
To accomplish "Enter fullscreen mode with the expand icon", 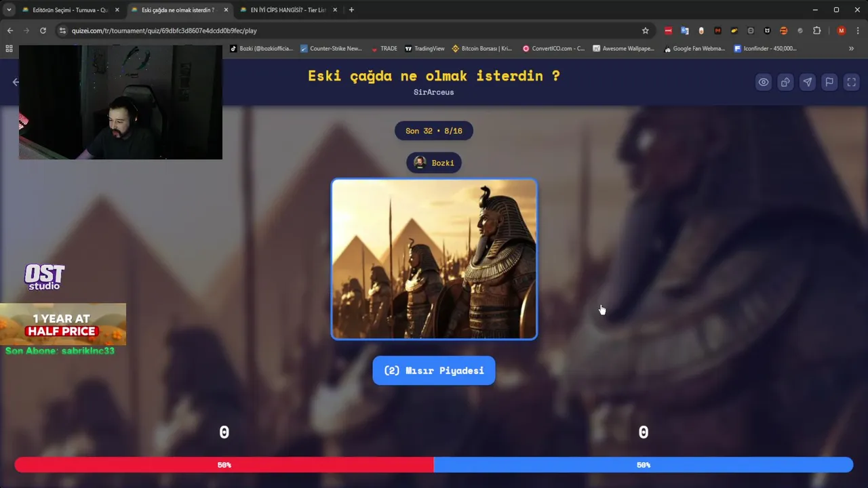I will [852, 82].
